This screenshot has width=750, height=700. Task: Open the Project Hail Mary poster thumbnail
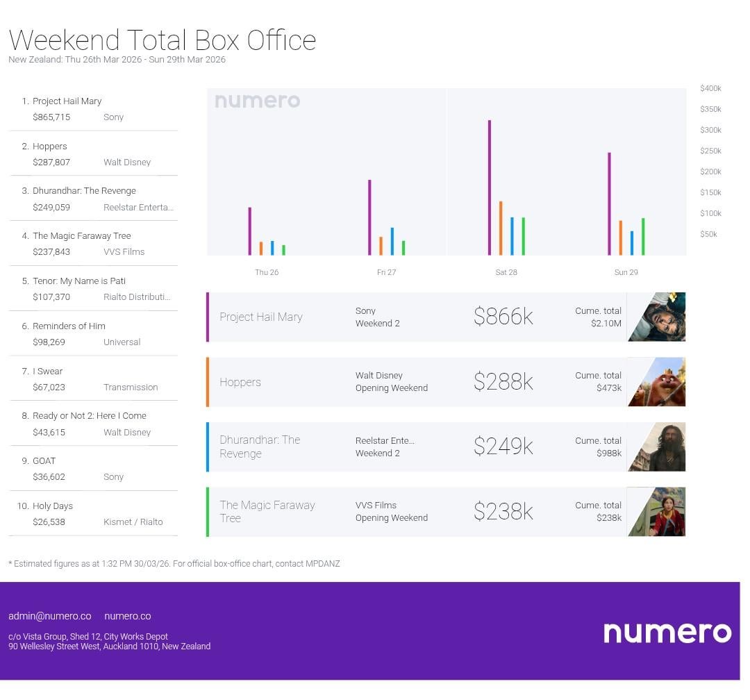(656, 317)
